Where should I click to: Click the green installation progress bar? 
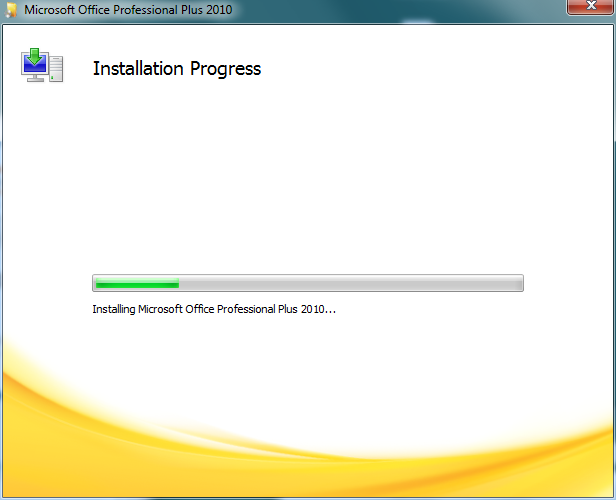click(x=308, y=283)
